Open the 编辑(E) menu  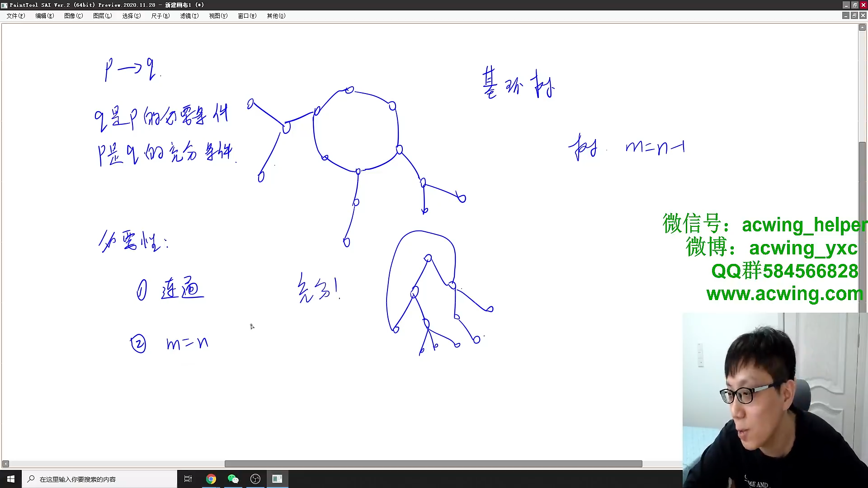(x=44, y=16)
